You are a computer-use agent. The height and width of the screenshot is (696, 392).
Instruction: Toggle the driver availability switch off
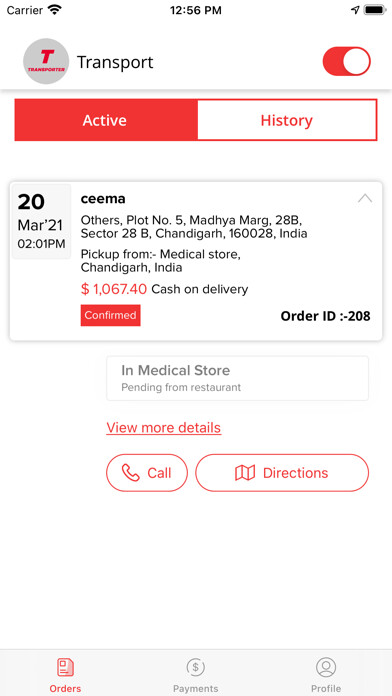point(347,61)
